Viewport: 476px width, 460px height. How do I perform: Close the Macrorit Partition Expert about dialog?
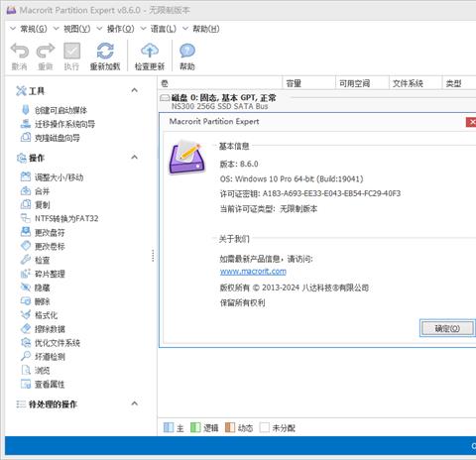click(471, 122)
